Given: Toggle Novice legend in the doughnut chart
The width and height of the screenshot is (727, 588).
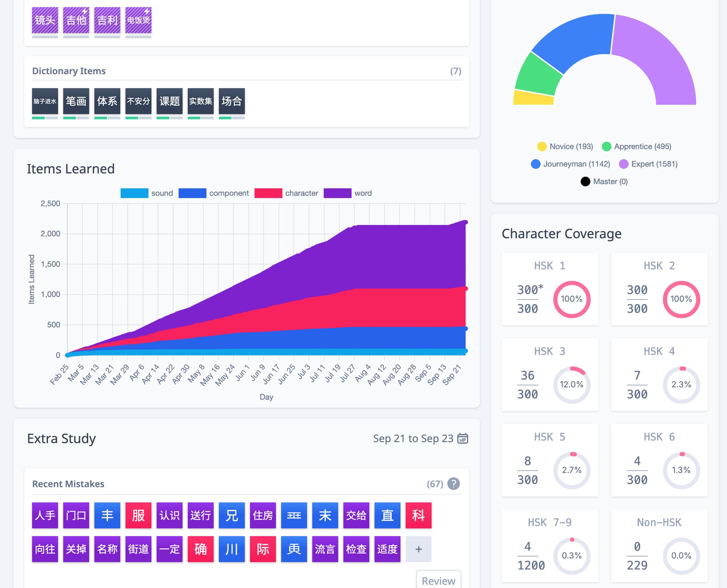Looking at the screenshot, I should click(565, 147).
